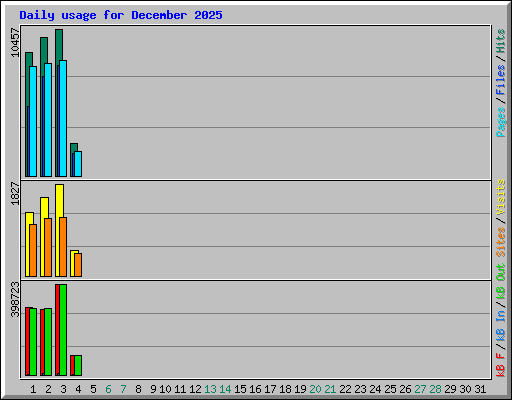Click the green kB Out bar for day 2

[48, 342]
